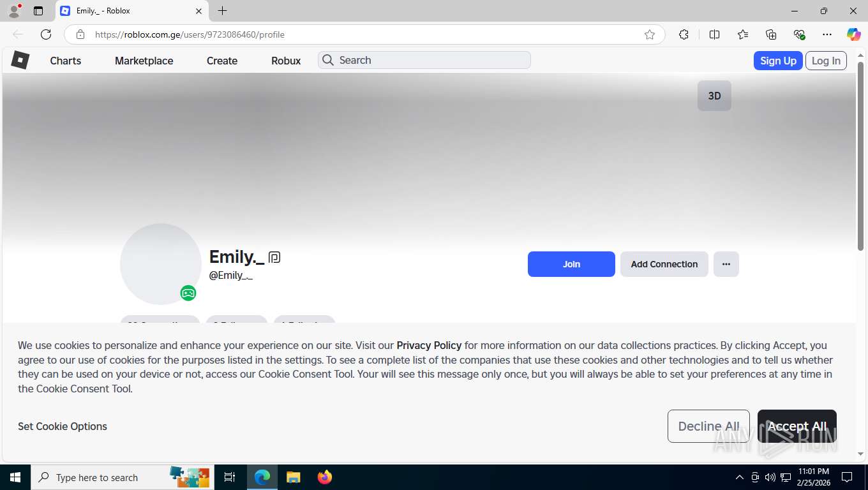
Task: Open browser Extensions icon
Action: click(684, 34)
